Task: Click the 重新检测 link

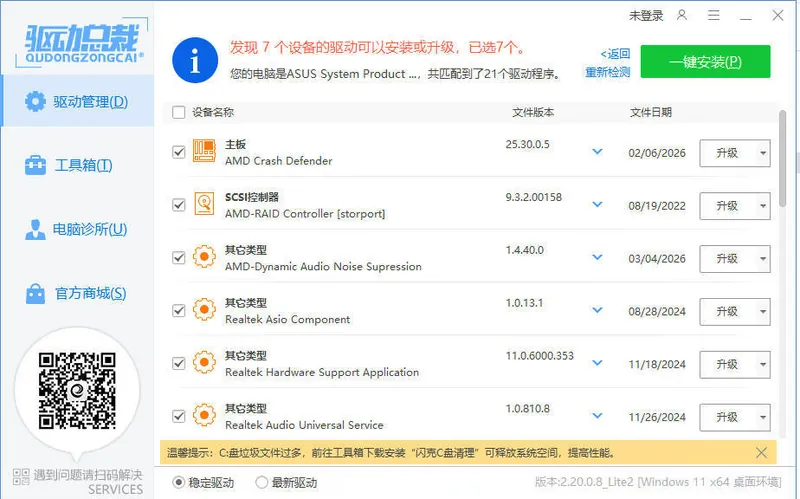Action: tap(607, 72)
